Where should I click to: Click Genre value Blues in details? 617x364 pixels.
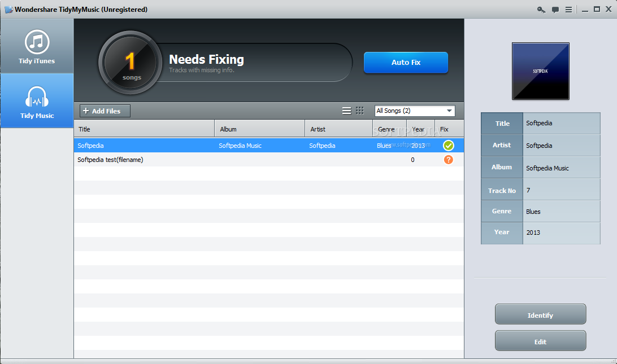561,212
